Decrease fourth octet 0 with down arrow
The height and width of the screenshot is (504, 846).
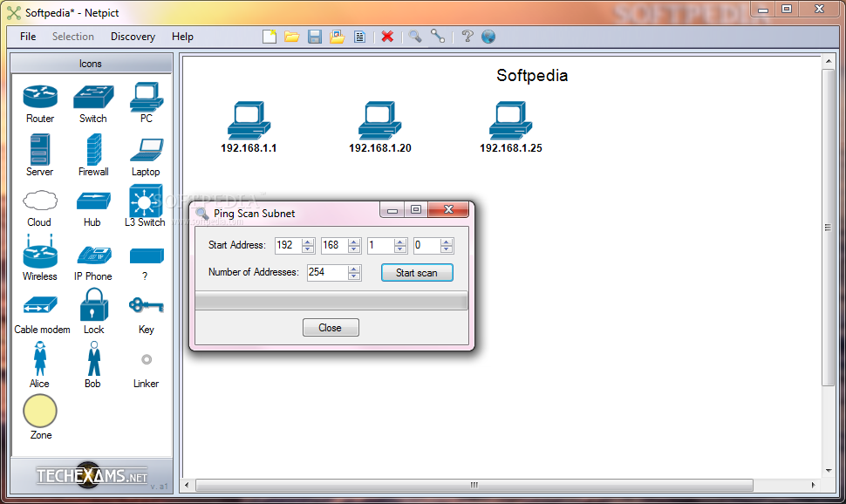447,249
